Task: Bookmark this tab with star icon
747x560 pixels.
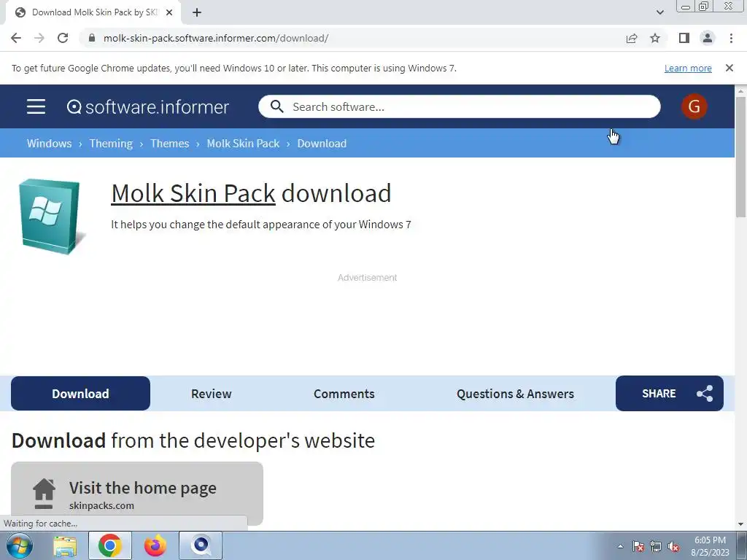Action: click(x=655, y=38)
